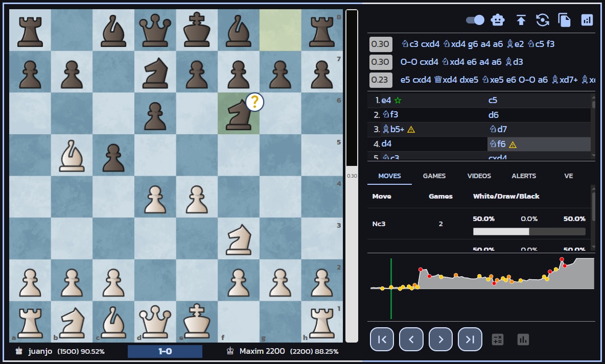Screen dimensions: 605x364
Task: Copy the game using the copy icon
Action: (565, 20)
